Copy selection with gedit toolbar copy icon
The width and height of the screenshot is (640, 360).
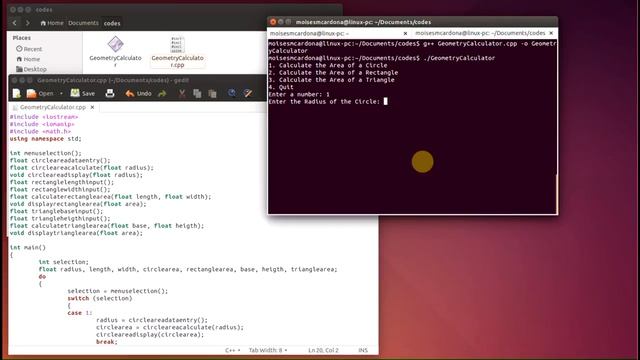197,93
